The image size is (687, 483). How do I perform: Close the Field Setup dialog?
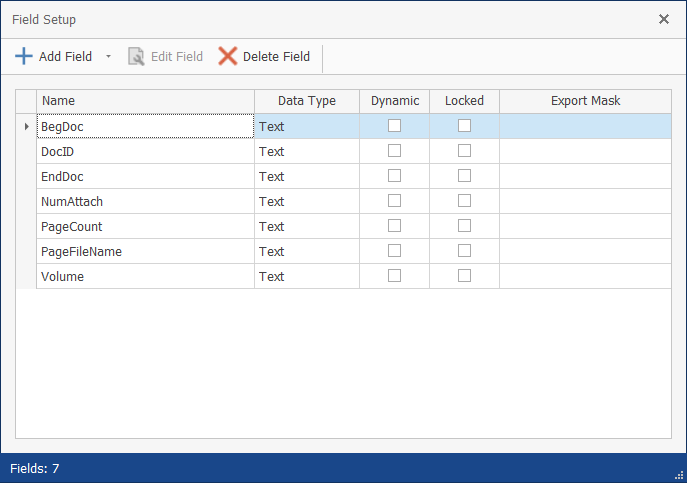(x=664, y=19)
